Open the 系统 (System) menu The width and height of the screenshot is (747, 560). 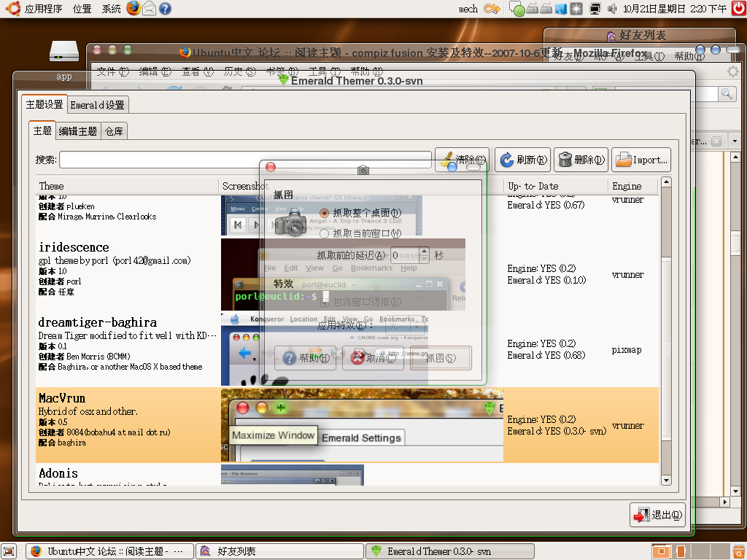pyautogui.click(x=111, y=9)
